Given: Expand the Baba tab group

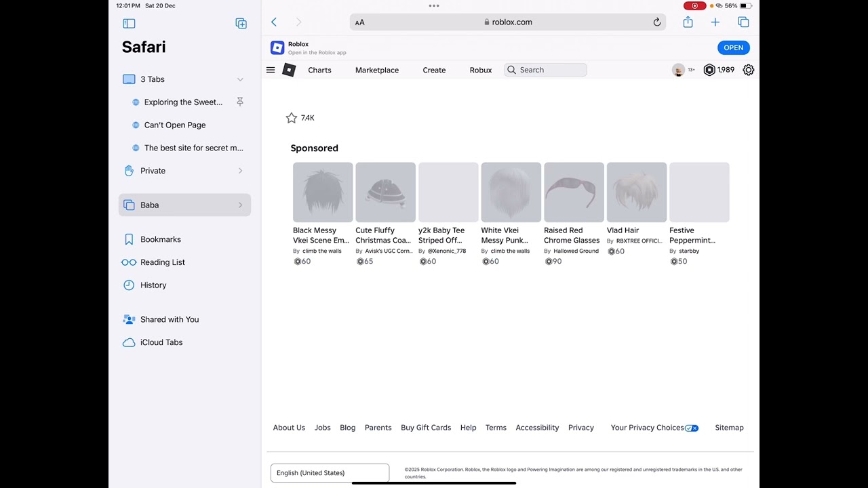Looking at the screenshot, I should click(240, 205).
